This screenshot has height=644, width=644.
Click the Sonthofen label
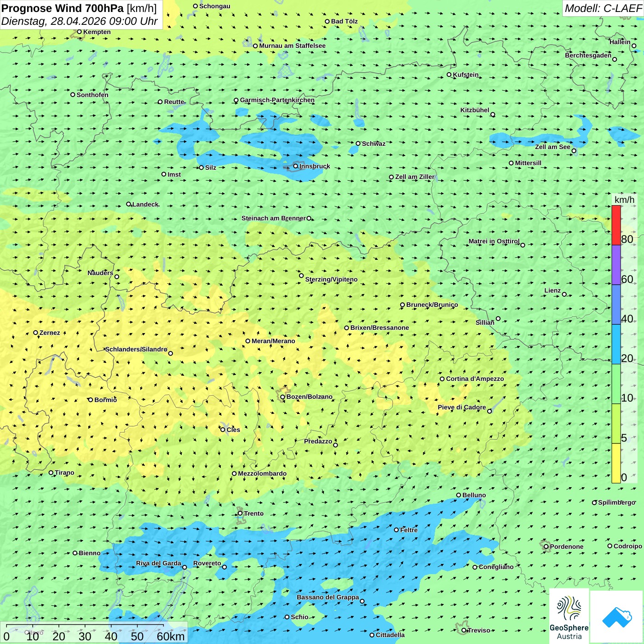92,95
